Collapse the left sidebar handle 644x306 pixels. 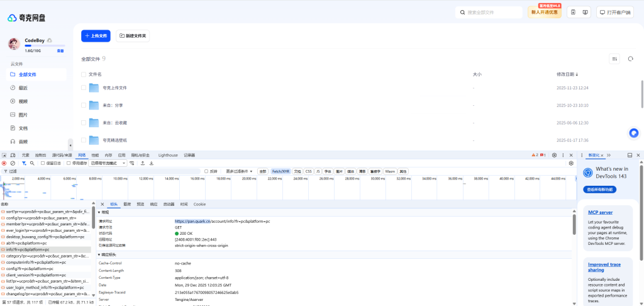click(70, 145)
